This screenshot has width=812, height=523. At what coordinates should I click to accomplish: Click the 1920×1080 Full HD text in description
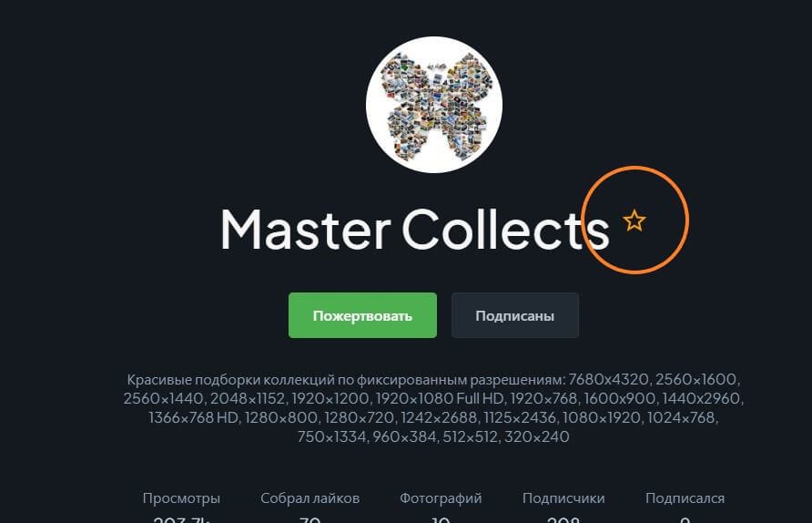(440, 398)
